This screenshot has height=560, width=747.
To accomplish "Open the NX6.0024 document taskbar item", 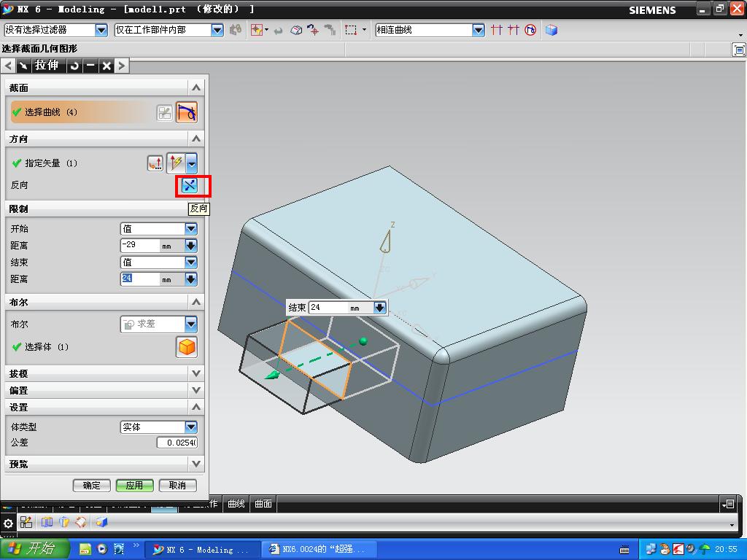I will (320, 550).
